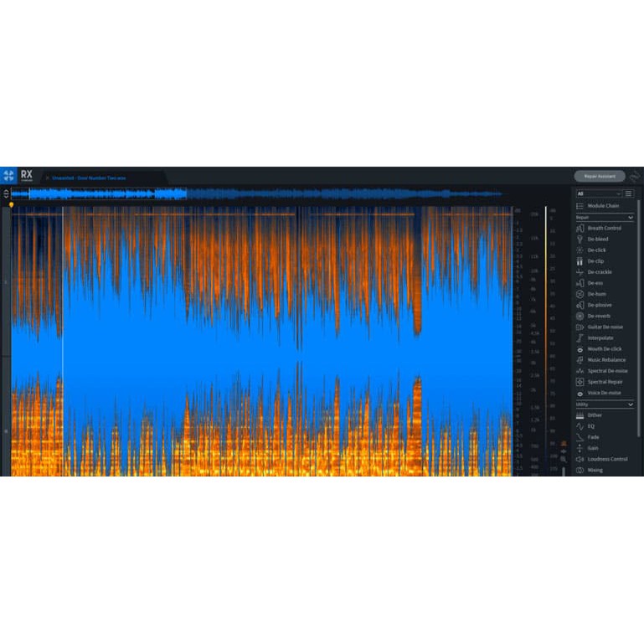
Task: Click the iZotope RX logo icon
Action: click(8, 176)
